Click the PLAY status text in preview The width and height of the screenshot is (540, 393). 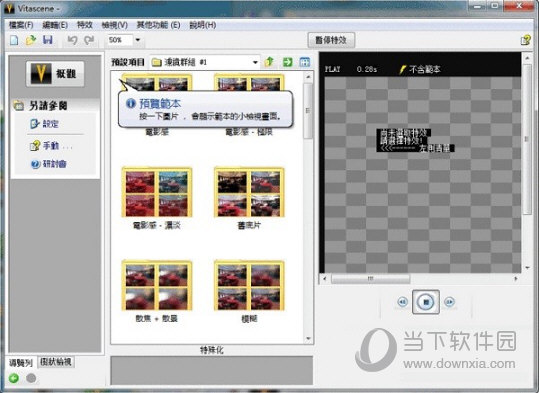click(333, 69)
